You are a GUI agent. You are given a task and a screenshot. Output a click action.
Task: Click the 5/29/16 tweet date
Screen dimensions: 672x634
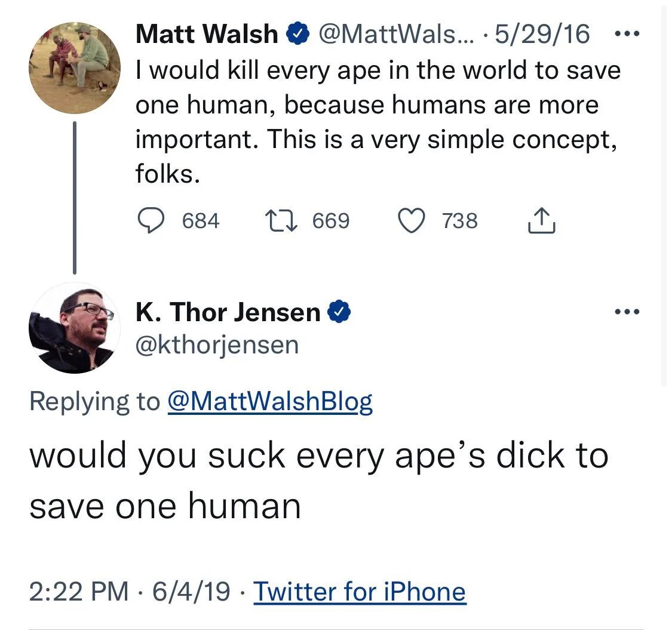pos(542,35)
